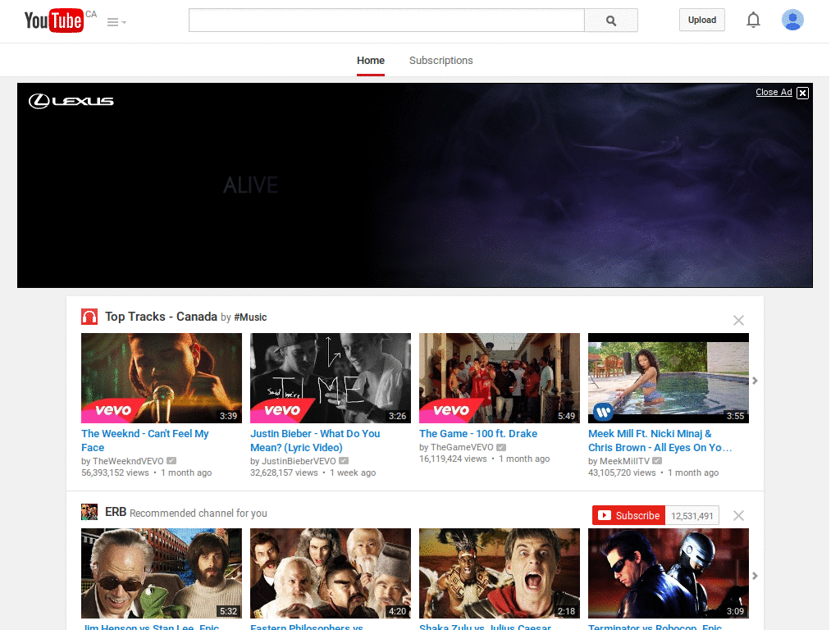This screenshot has height=630, width=840.
Task: Open the guide hamburger menu
Action: click(x=116, y=22)
